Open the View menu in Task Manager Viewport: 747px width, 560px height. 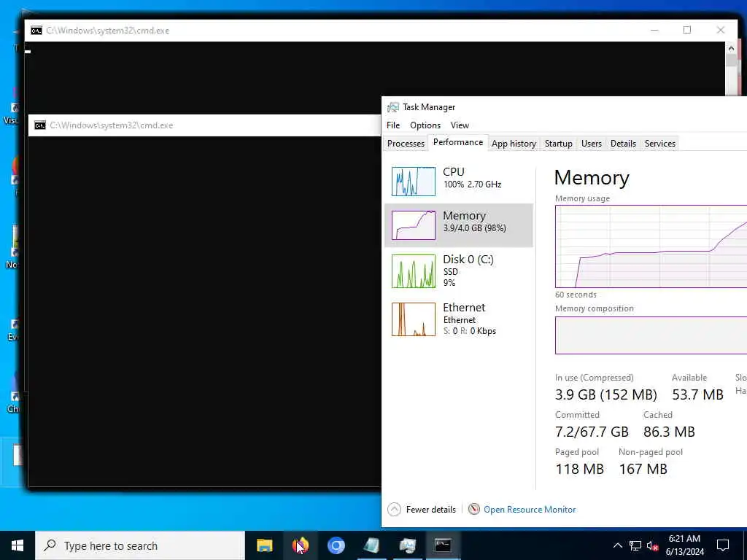pos(460,125)
